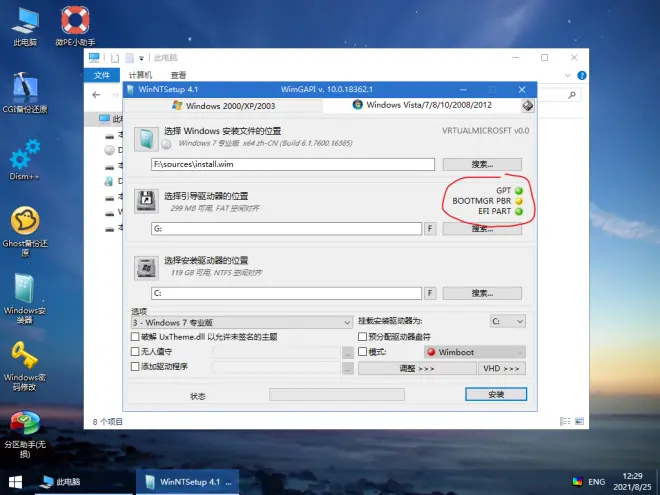The width and height of the screenshot is (660, 495).
Task: Toggle 无人值守 checkbox
Action: point(135,351)
